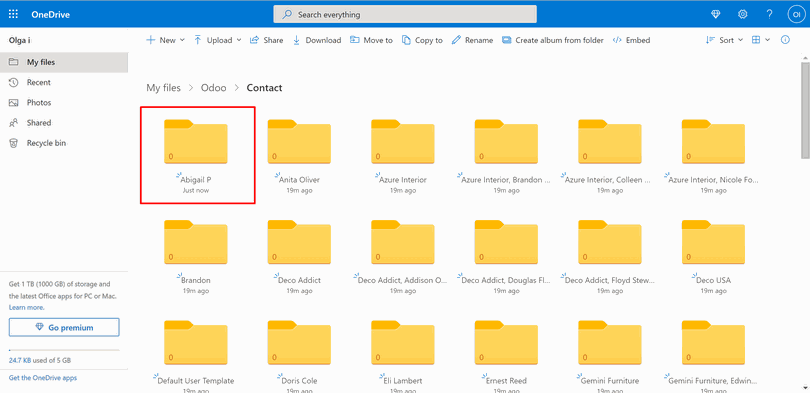Click the Recycle bin icon in sidebar
The image size is (810, 393).
(14, 143)
